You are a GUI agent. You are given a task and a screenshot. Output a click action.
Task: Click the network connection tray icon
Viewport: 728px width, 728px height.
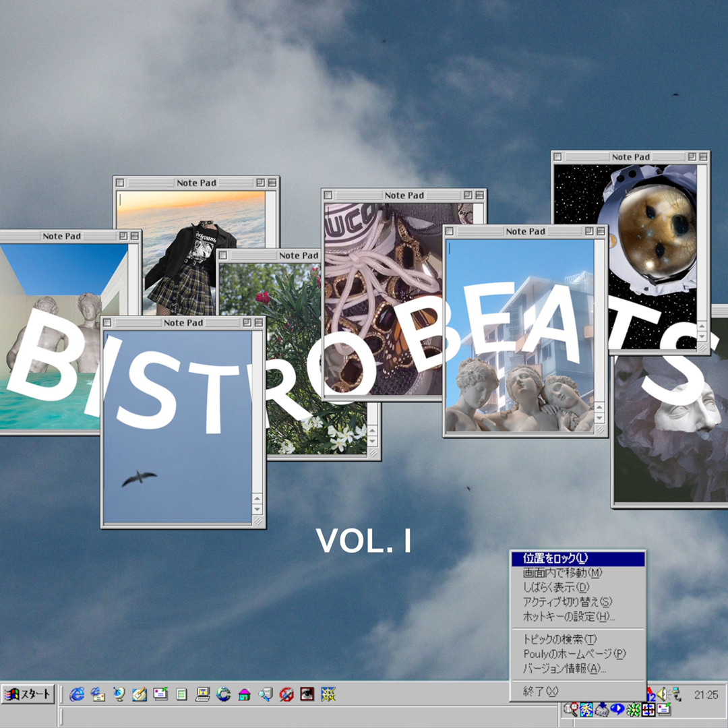pos(677,694)
